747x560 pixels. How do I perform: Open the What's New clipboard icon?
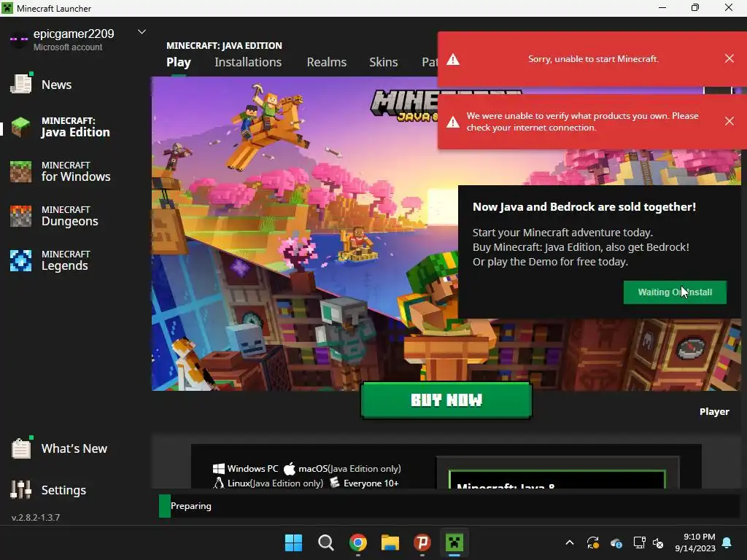point(21,448)
